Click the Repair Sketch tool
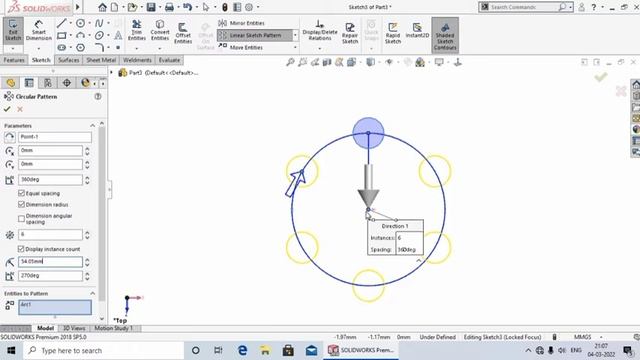 click(x=350, y=33)
